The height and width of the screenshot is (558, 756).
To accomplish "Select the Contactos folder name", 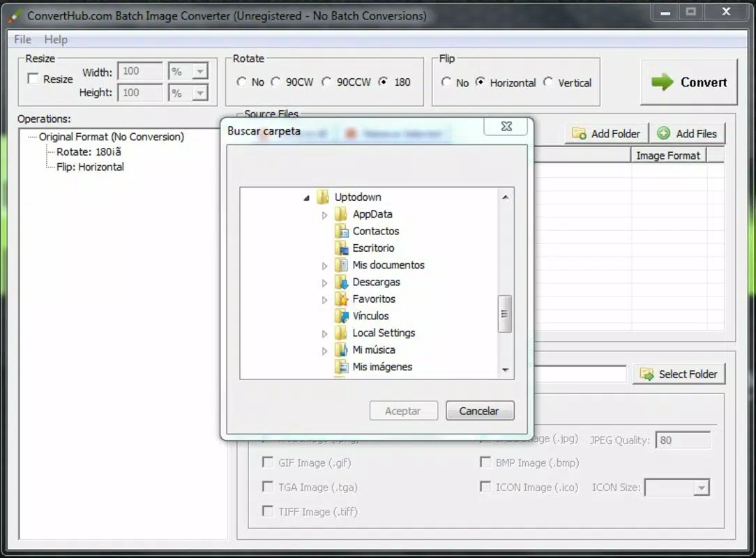I will click(376, 231).
